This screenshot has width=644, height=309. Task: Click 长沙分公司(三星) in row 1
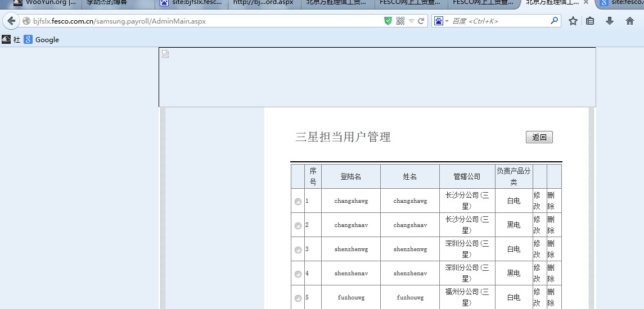pos(467,201)
